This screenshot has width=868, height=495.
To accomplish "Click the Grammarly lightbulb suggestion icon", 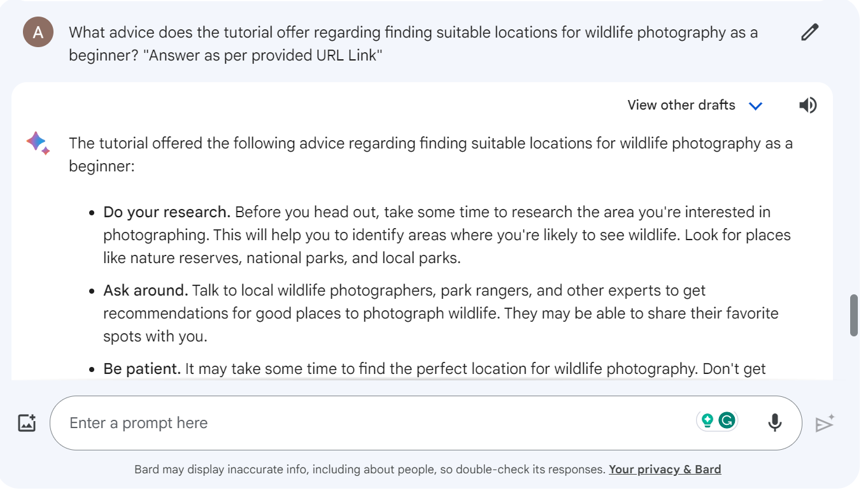I will [x=707, y=420].
